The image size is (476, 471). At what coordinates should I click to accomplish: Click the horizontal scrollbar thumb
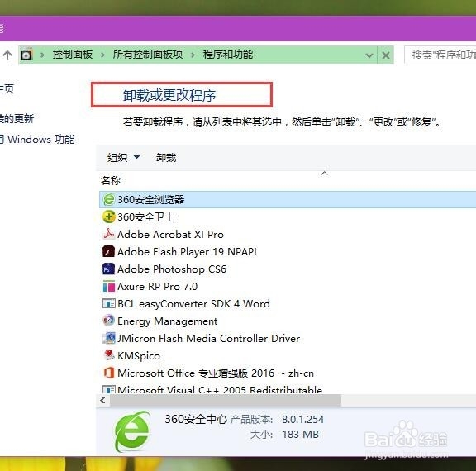pyautogui.click(x=226, y=400)
